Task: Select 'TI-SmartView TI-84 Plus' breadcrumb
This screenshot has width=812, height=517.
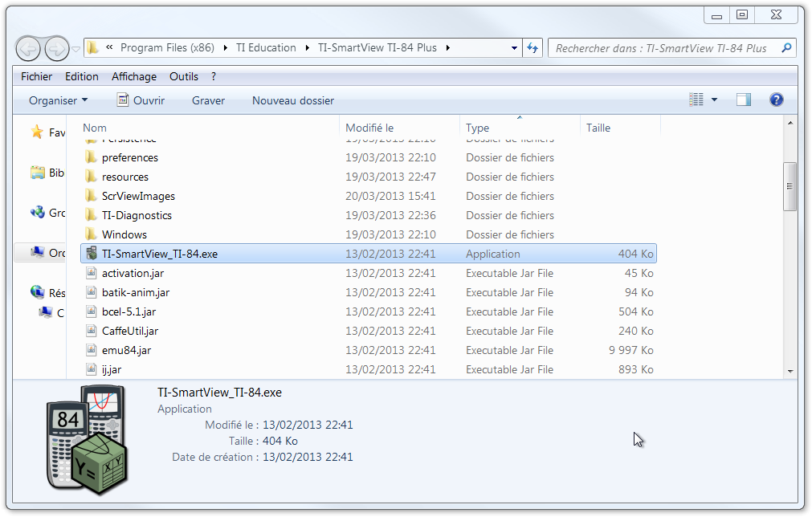Action: coord(377,47)
